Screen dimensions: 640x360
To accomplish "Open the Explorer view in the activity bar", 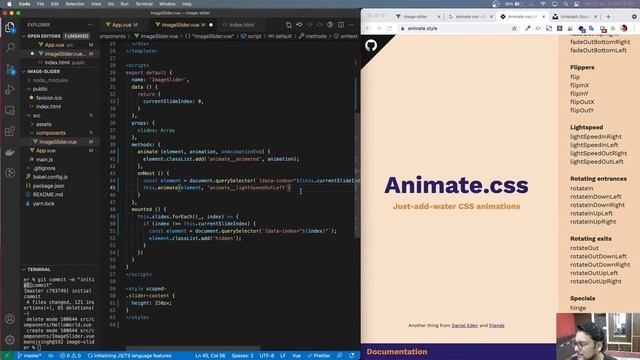I will point(10,27).
